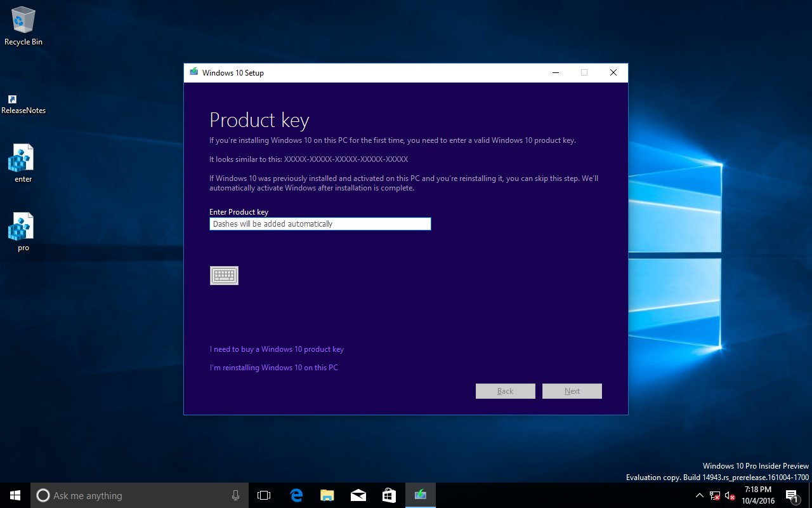Click the Windows 10 Setup taskbar button
812x508 pixels.
coord(421,495)
